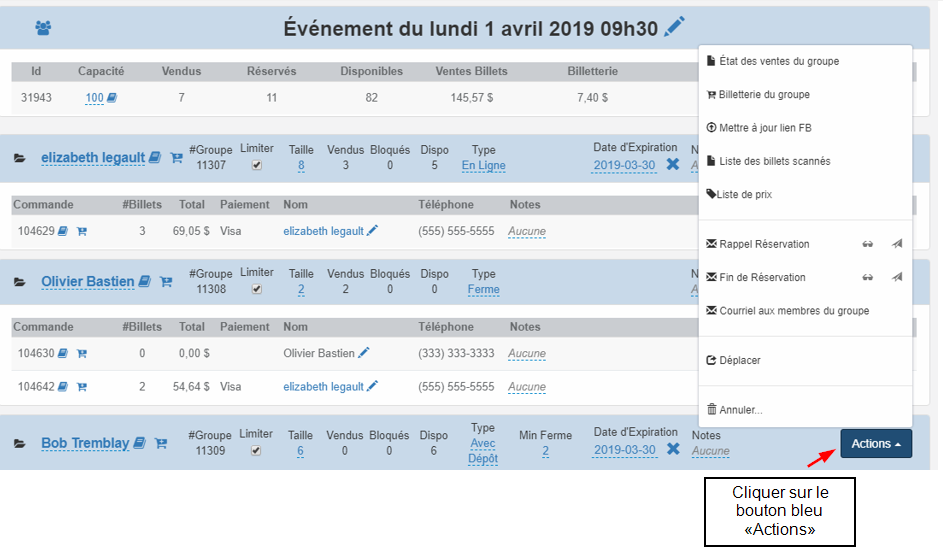
Task: Edit Olivier Bastien name pencil on order 104630
Action: (363, 352)
